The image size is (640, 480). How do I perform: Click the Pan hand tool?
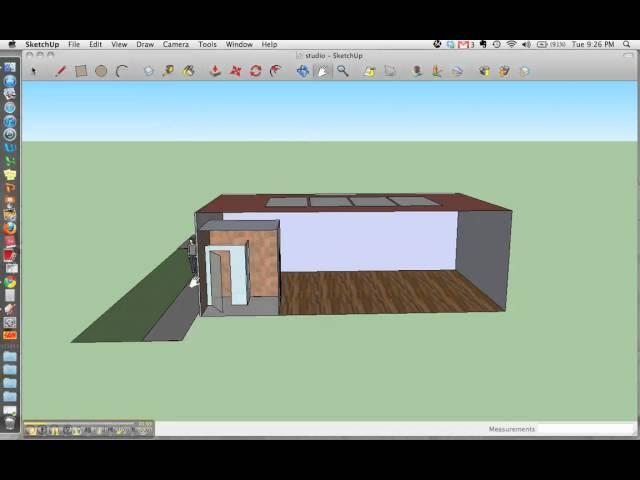click(322, 71)
